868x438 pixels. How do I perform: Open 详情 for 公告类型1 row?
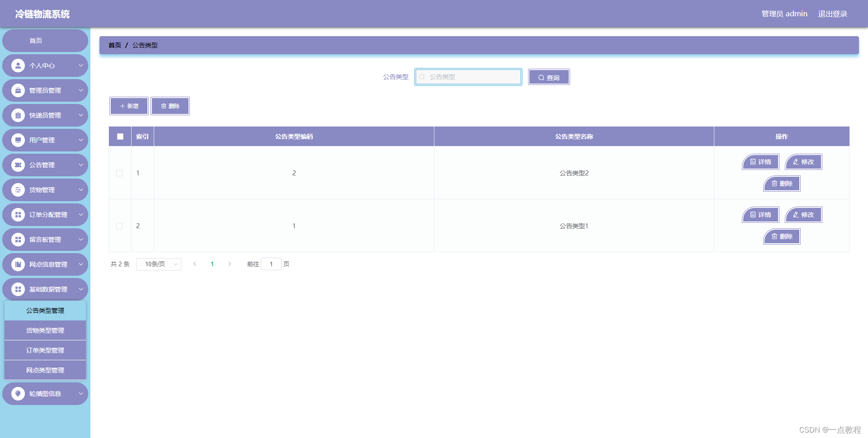click(760, 215)
